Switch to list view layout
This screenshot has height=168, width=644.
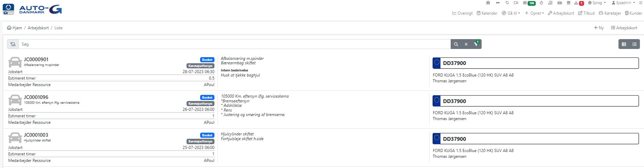[634, 44]
